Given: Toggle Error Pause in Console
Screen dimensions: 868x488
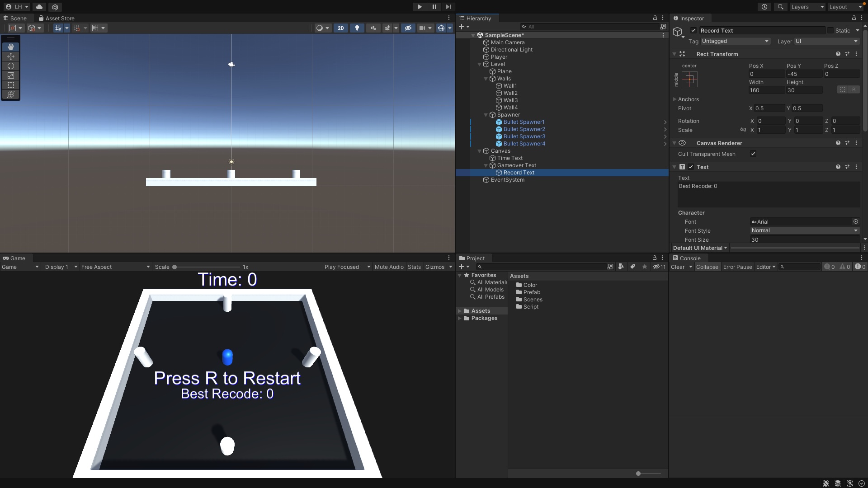Looking at the screenshot, I should point(737,267).
